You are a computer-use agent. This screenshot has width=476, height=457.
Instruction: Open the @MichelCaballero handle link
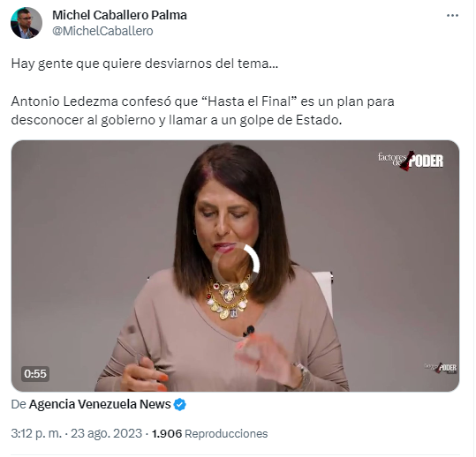pos(102,31)
